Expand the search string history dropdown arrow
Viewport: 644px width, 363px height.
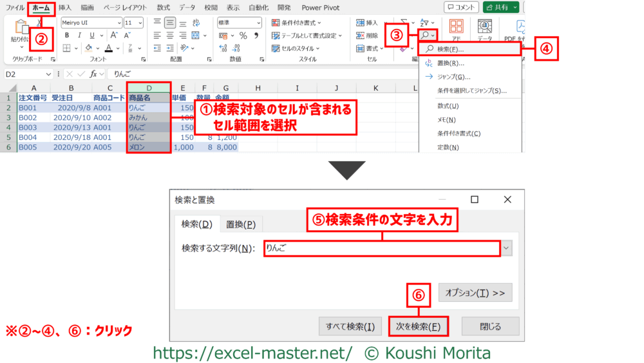click(506, 248)
